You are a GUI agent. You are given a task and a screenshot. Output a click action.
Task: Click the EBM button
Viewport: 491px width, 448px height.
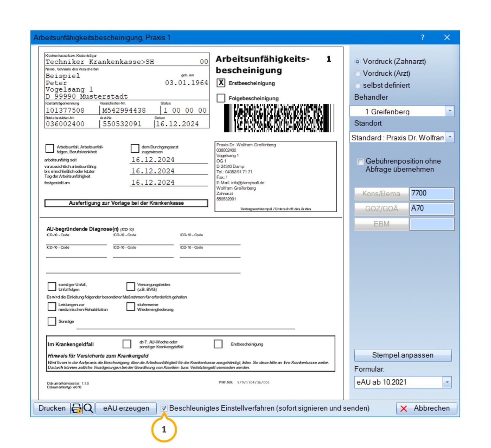point(381,224)
